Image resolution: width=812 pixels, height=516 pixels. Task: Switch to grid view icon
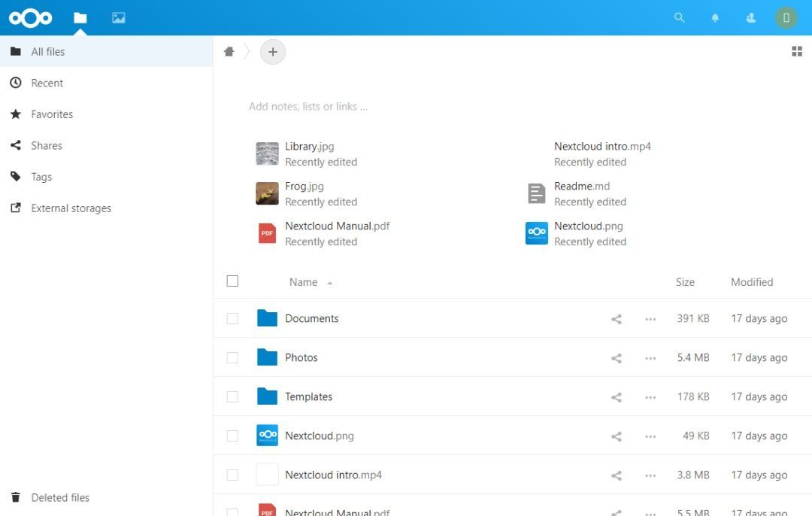click(797, 52)
